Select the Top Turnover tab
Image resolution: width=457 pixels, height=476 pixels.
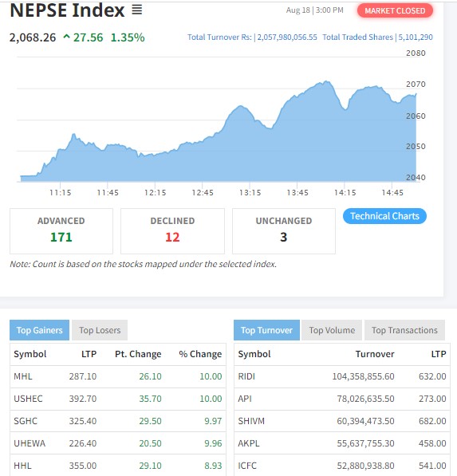(x=266, y=330)
